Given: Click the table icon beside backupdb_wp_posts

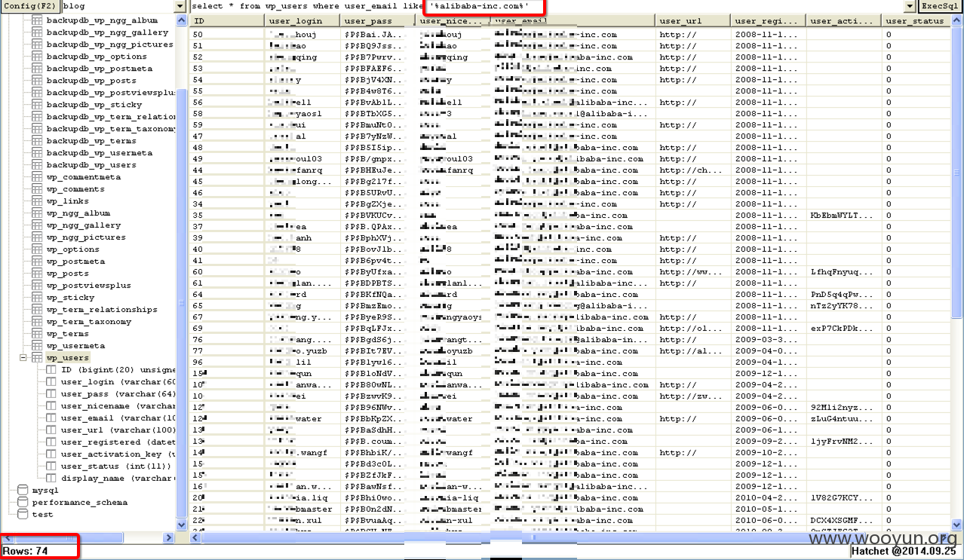Looking at the screenshot, I should pyautogui.click(x=37, y=81).
